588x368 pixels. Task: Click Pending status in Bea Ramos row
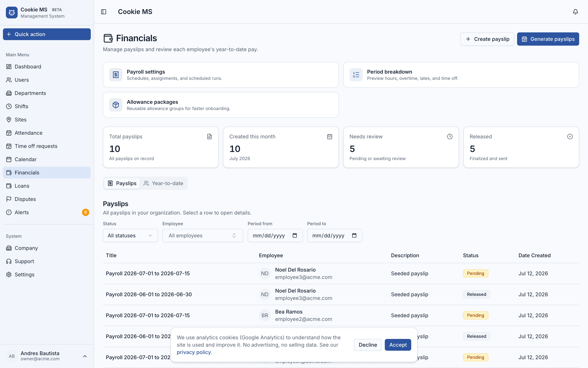coord(476,315)
